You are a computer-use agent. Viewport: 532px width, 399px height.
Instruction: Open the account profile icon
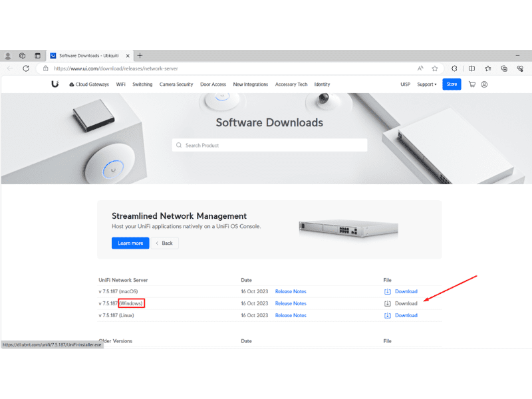click(x=484, y=84)
